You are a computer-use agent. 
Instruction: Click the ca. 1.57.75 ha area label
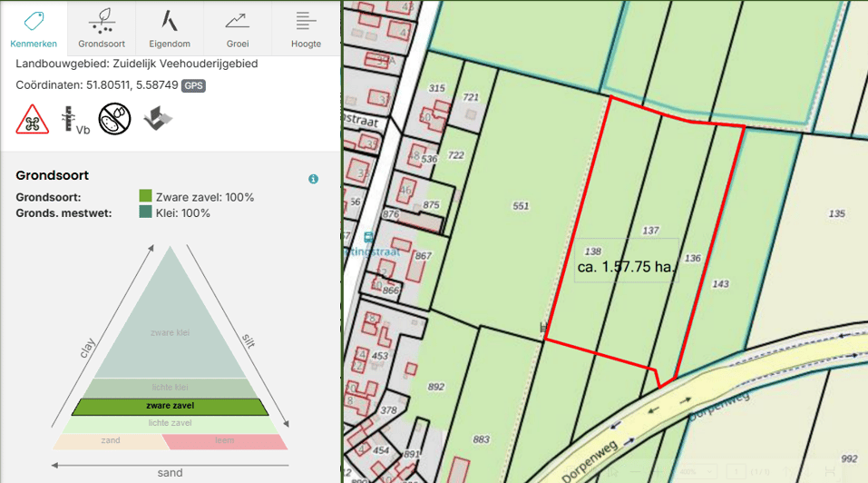click(x=626, y=267)
